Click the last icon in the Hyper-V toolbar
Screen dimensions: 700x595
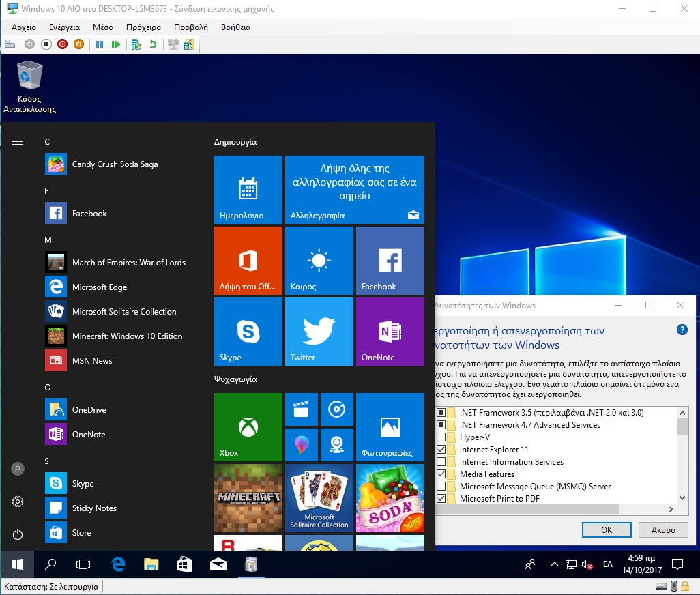pos(189,44)
